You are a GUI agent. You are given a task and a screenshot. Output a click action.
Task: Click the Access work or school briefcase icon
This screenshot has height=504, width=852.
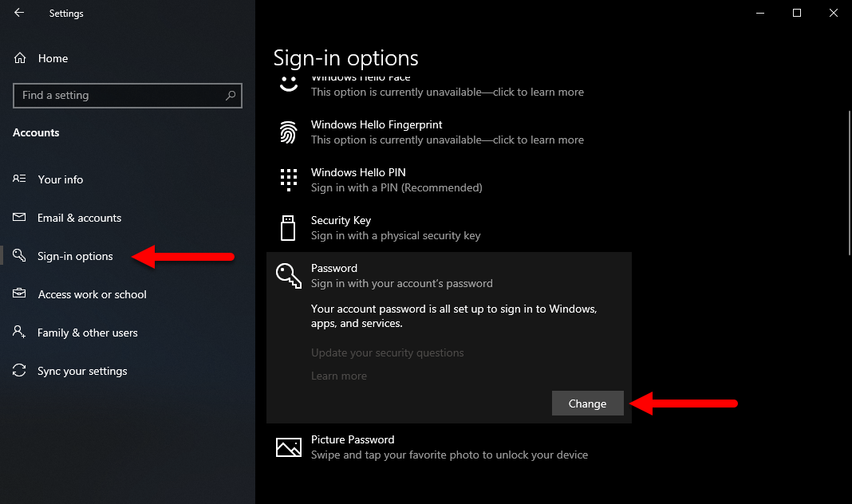pos(19,293)
